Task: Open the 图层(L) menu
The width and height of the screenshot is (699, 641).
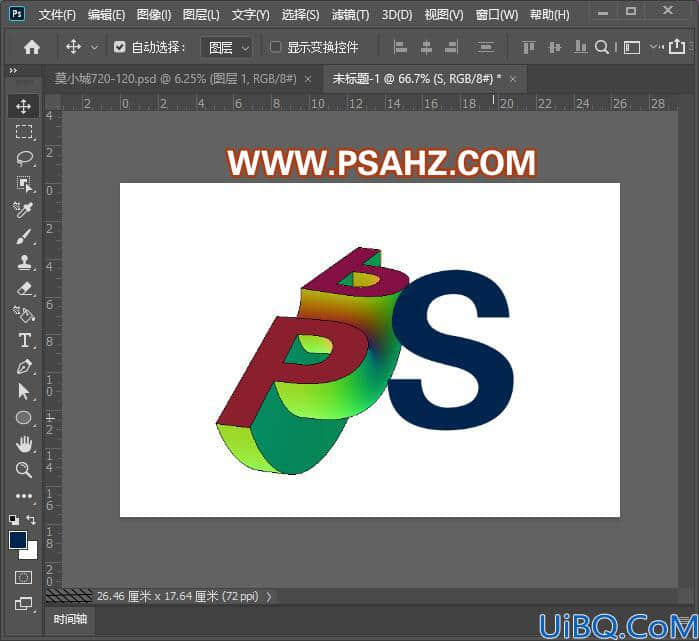Action: pyautogui.click(x=201, y=15)
